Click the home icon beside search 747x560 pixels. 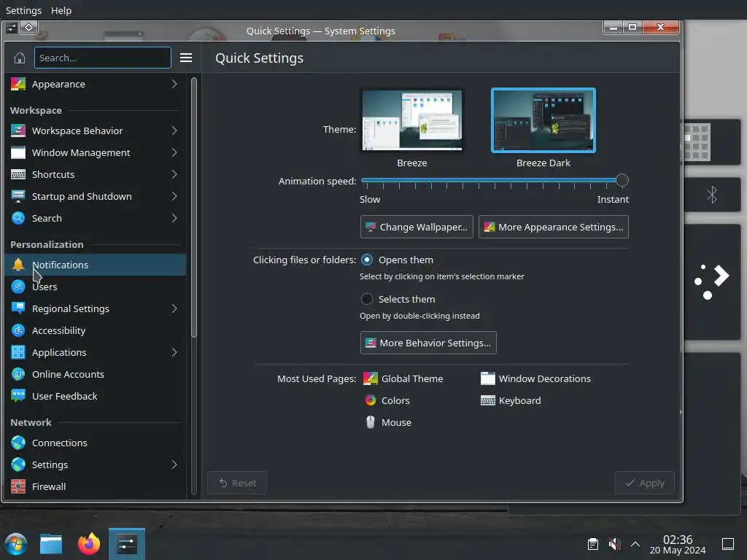[x=20, y=58]
